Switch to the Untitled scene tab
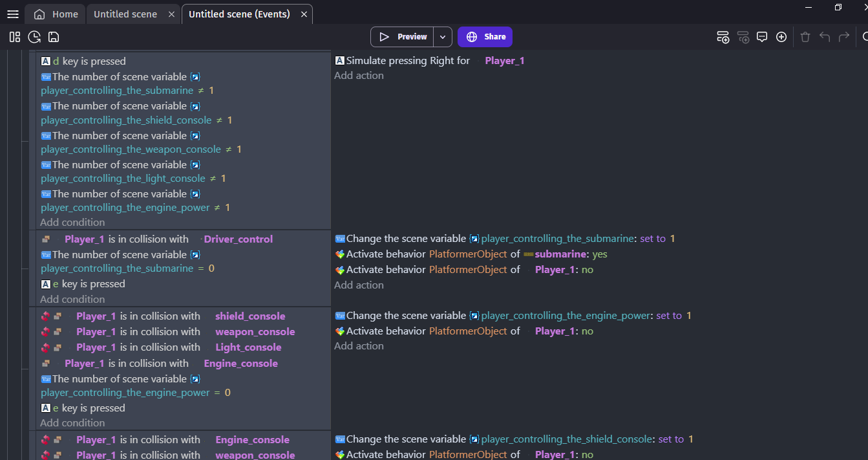Screen dimensions: 868x460 click(125, 14)
